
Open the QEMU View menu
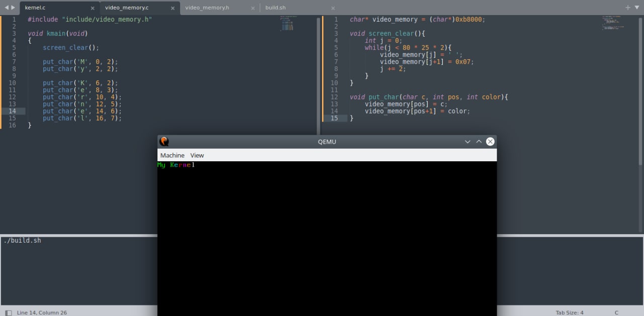197,155
